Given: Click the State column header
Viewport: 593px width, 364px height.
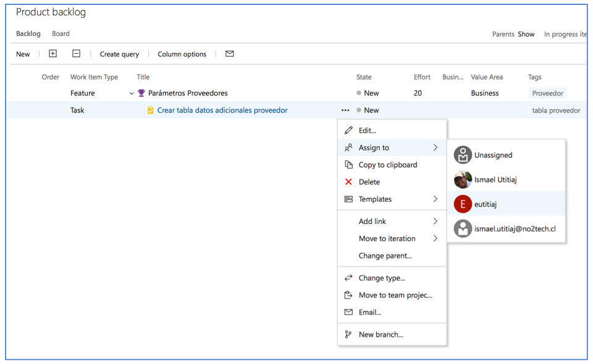Looking at the screenshot, I should tap(364, 77).
